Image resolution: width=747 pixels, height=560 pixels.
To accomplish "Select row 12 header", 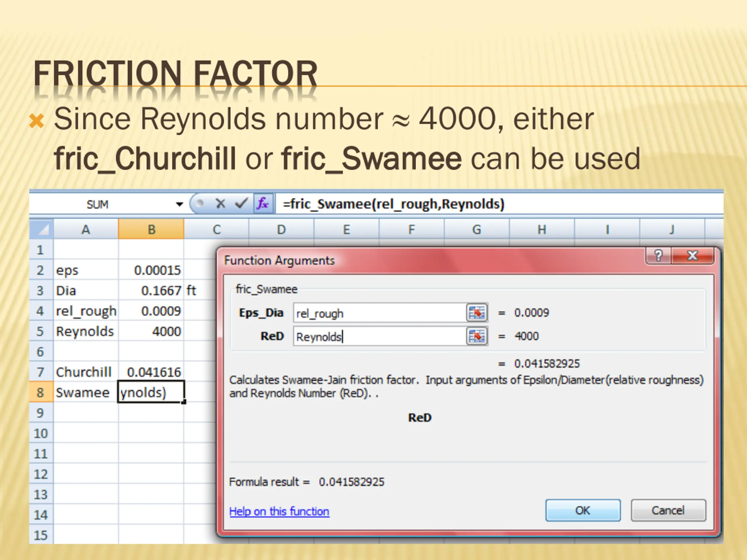I will pyautogui.click(x=41, y=474).
